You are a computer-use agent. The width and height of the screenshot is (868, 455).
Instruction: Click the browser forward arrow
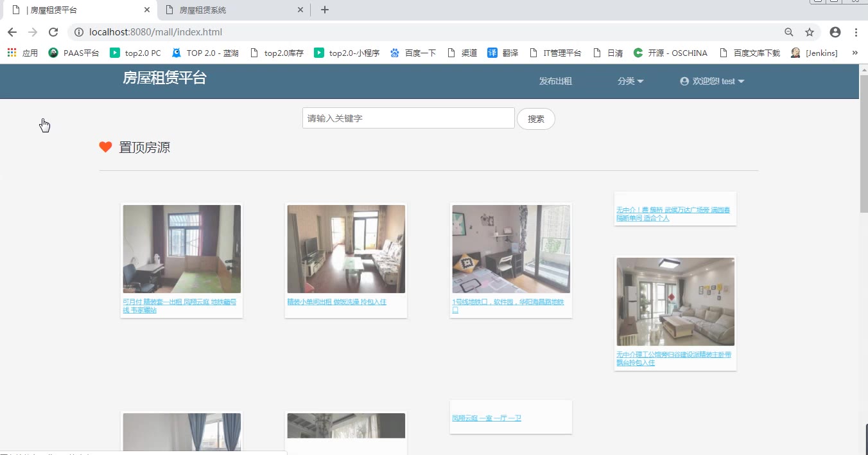33,32
